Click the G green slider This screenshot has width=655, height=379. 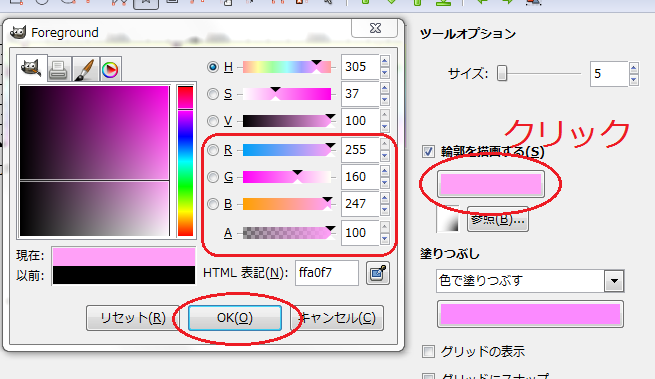(x=287, y=177)
